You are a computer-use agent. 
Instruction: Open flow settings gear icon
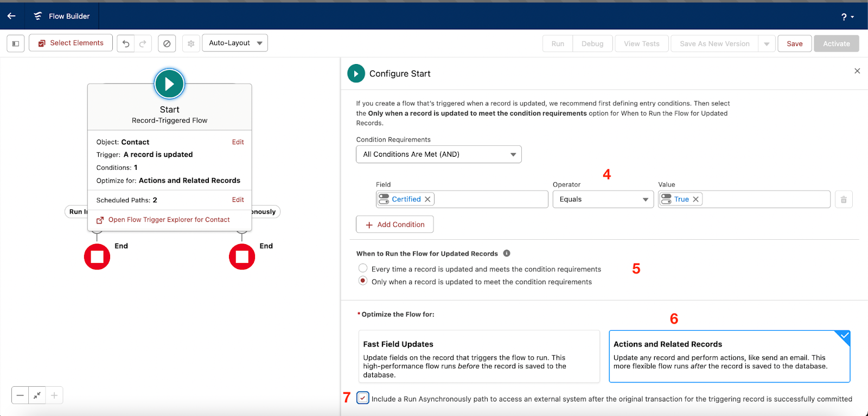coord(191,43)
